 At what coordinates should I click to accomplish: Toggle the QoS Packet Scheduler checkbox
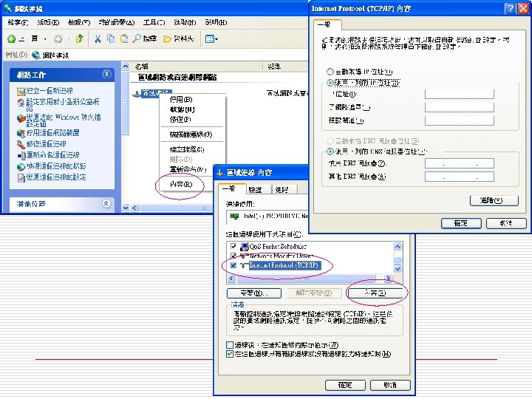click(233, 246)
